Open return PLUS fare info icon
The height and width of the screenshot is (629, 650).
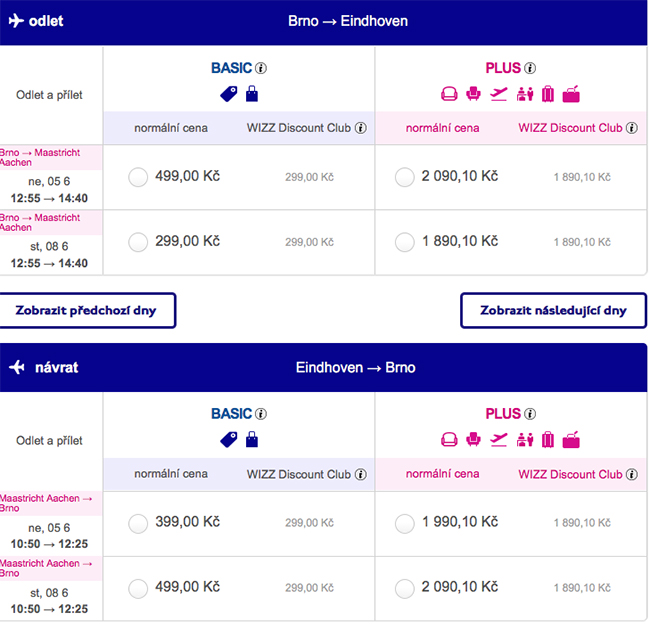tap(530, 414)
